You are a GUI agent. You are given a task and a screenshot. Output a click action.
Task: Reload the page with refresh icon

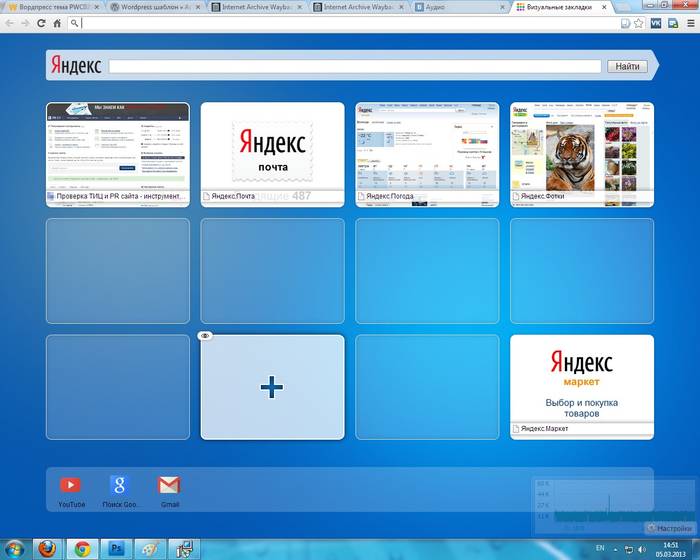pyautogui.click(x=41, y=23)
